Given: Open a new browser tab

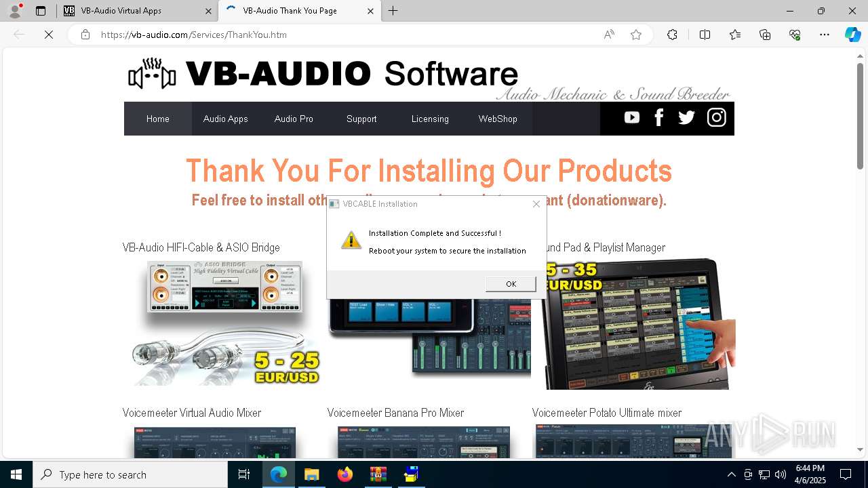Looking at the screenshot, I should 393,11.
